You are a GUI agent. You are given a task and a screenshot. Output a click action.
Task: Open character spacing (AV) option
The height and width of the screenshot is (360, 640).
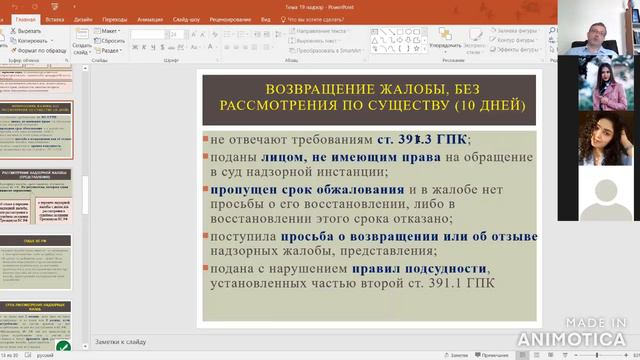click(x=181, y=47)
